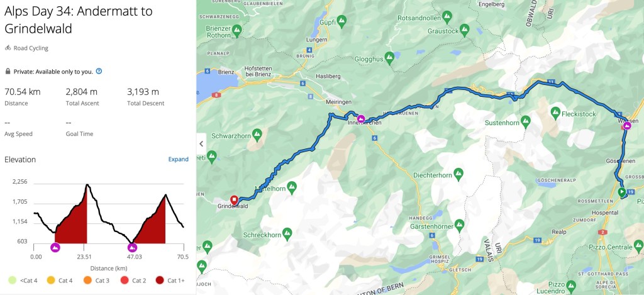
Task: Click the Cat 1+ dark red swatch
Action: tap(160, 281)
